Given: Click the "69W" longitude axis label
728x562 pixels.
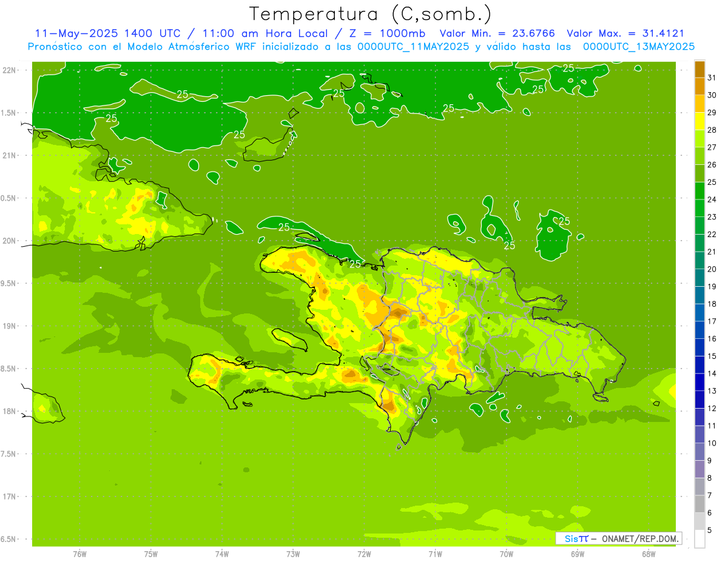Looking at the screenshot, I should tap(578, 554).
